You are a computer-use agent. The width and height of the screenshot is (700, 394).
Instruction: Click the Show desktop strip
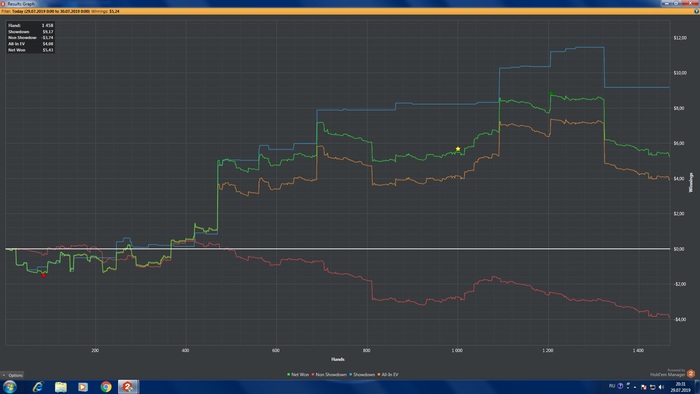click(x=697, y=387)
